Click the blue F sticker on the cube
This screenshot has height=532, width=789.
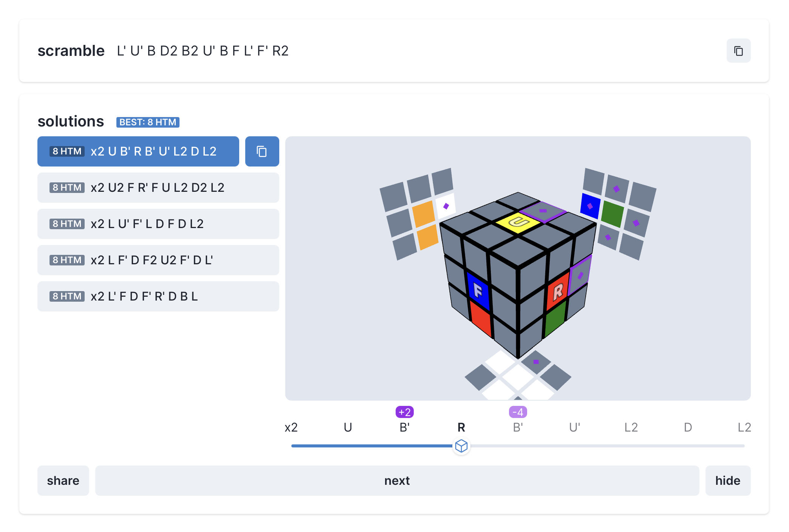pyautogui.click(x=478, y=291)
